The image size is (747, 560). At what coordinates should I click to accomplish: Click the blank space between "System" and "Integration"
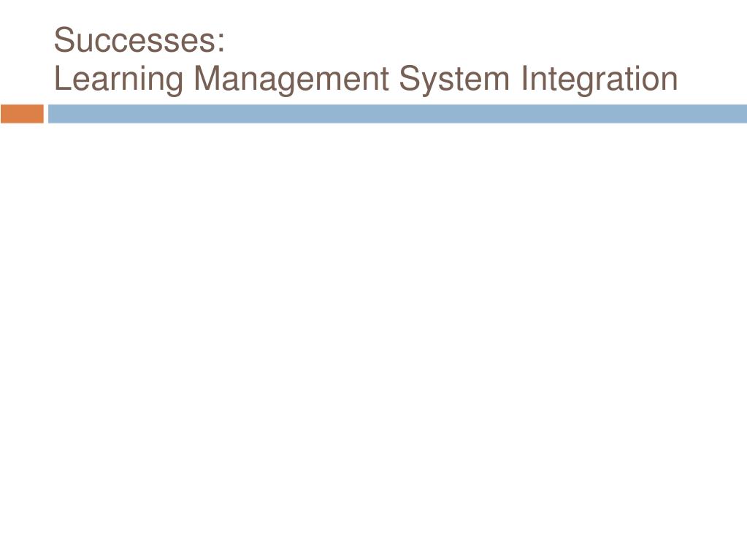tap(515, 79)
